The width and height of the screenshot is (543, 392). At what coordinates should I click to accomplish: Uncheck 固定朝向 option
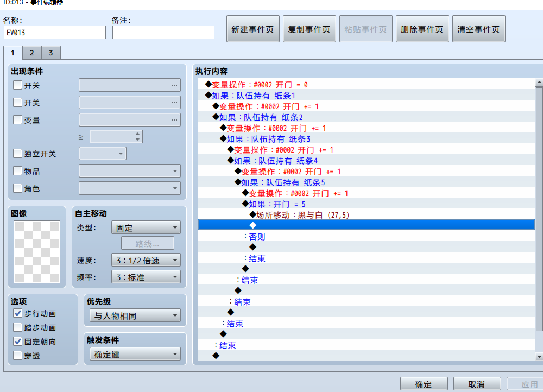point(18,342)
